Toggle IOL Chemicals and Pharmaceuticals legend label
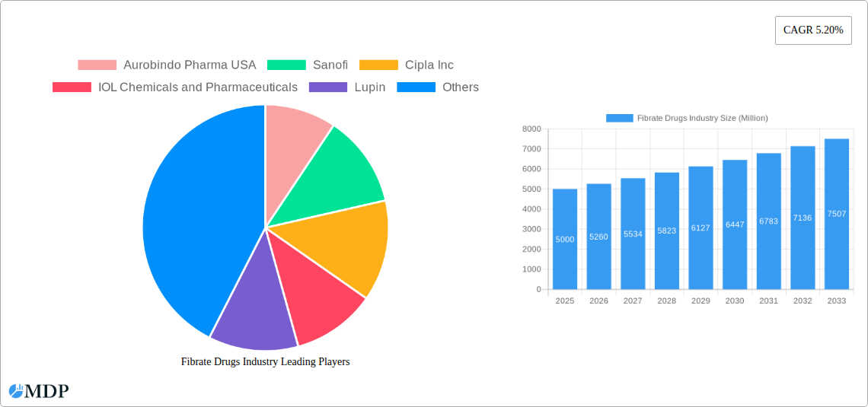The width and height of the screenshot is (868, 407). tap(198, 87)
